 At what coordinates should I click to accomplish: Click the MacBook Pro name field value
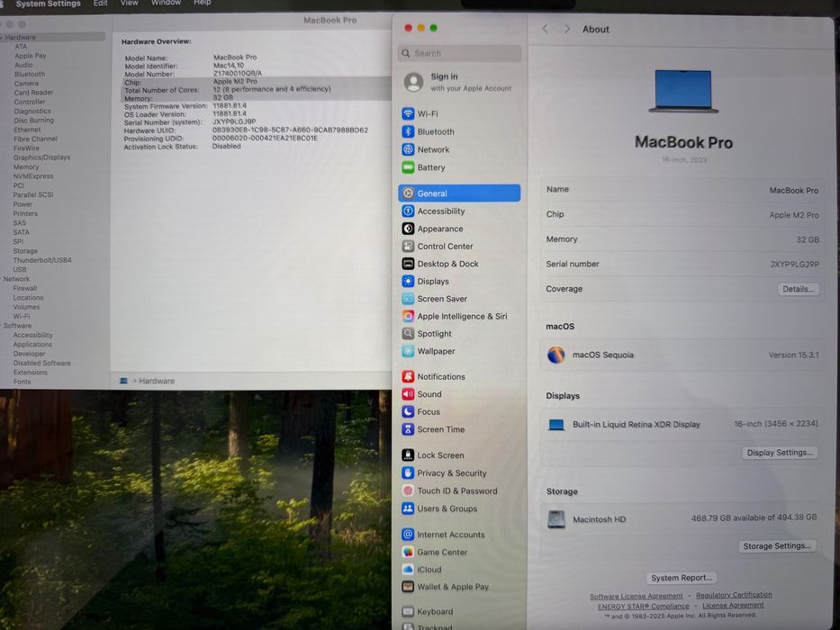(794, 190)
